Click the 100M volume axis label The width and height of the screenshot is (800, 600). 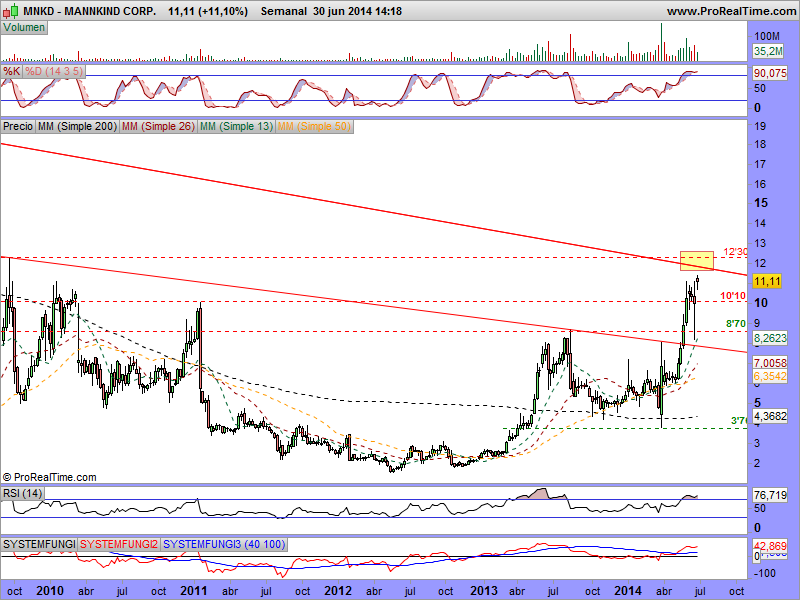click(x=767, y=36)
